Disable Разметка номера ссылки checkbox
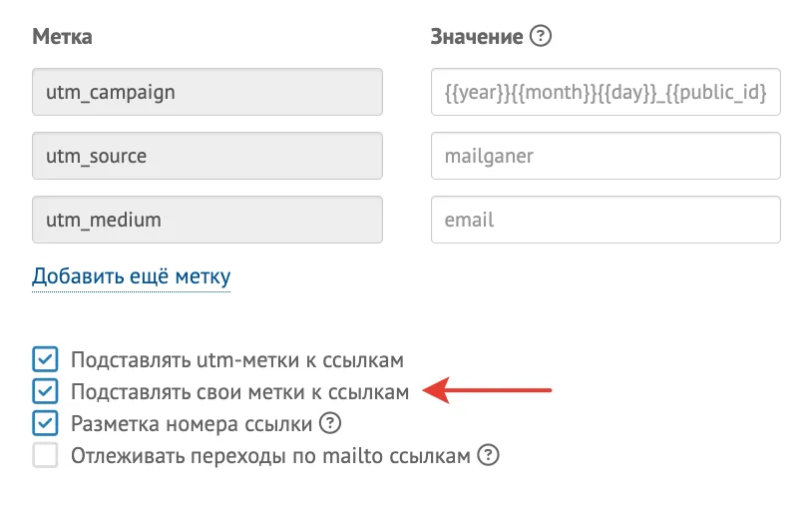This screenshot has height=515, width=812. (x=45, y=423)
